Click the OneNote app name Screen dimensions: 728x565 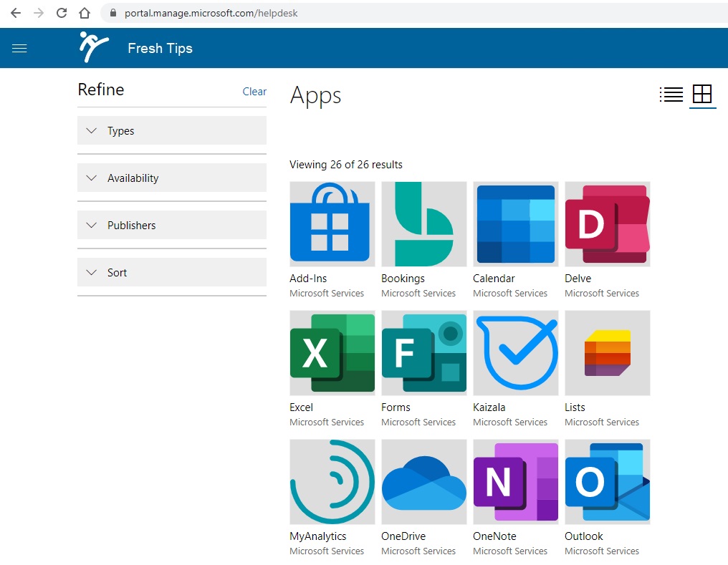[x=494, y=536]
